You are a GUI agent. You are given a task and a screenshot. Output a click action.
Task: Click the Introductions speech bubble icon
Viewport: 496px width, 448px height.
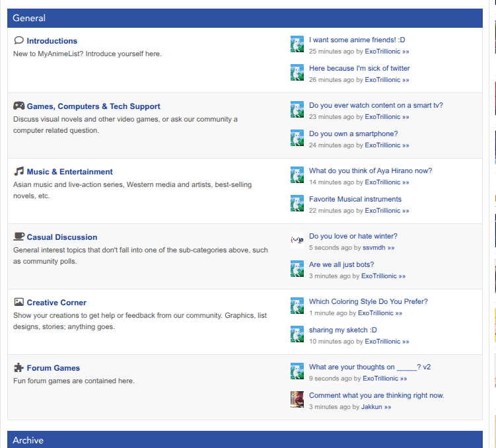coord(18,40)
